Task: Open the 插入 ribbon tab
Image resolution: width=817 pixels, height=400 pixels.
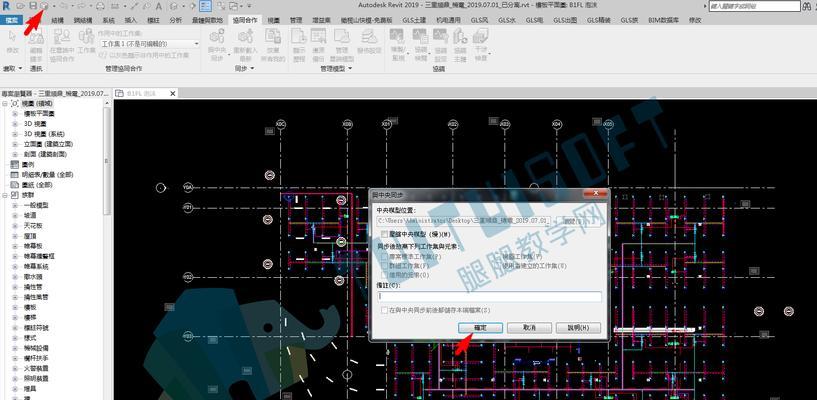Action: coord(131,20)
